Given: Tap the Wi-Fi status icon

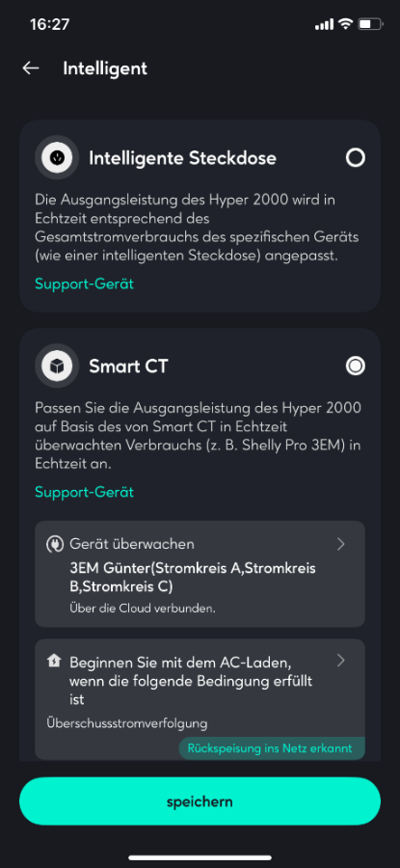Looking at the screenshot, I should (346, 24).
